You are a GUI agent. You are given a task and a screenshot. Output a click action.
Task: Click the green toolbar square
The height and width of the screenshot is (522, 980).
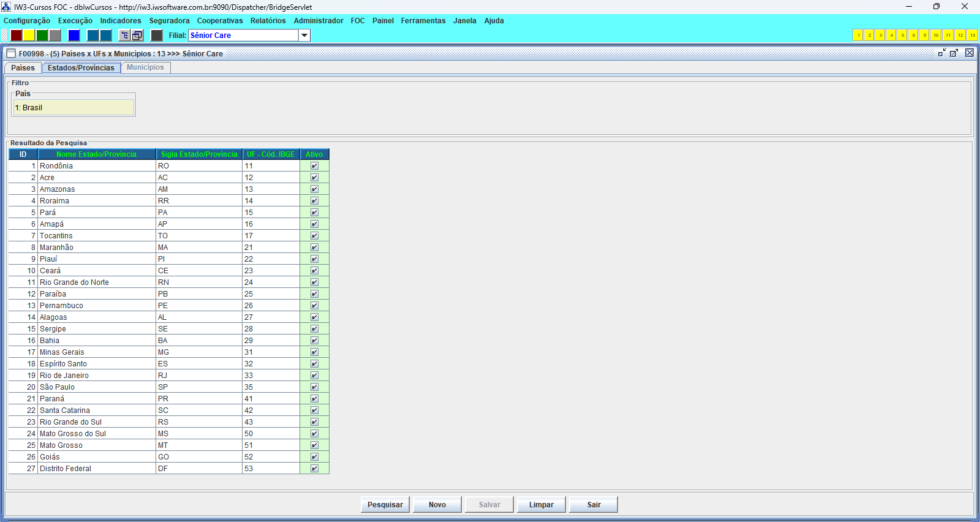click(42, 36)
